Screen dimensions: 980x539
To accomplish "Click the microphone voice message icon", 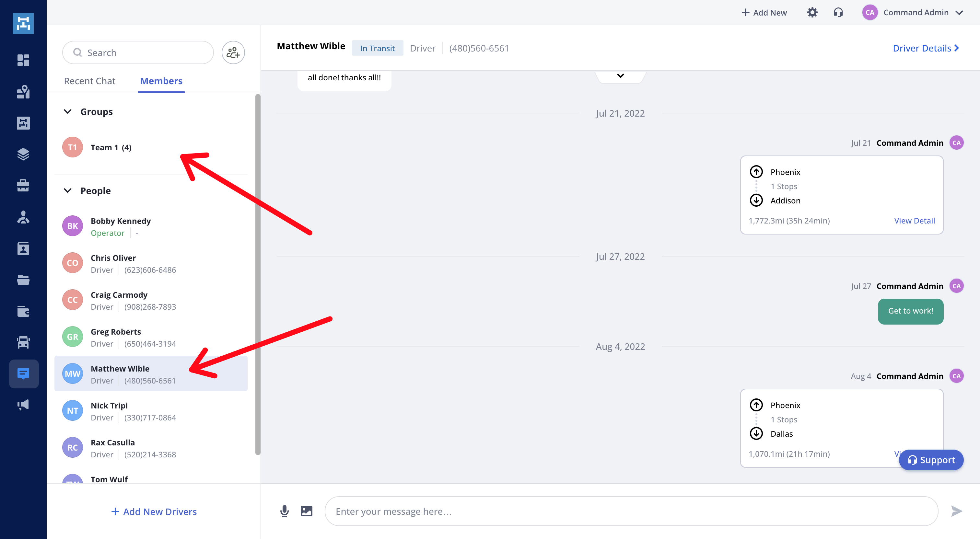I will pos(284,511).
